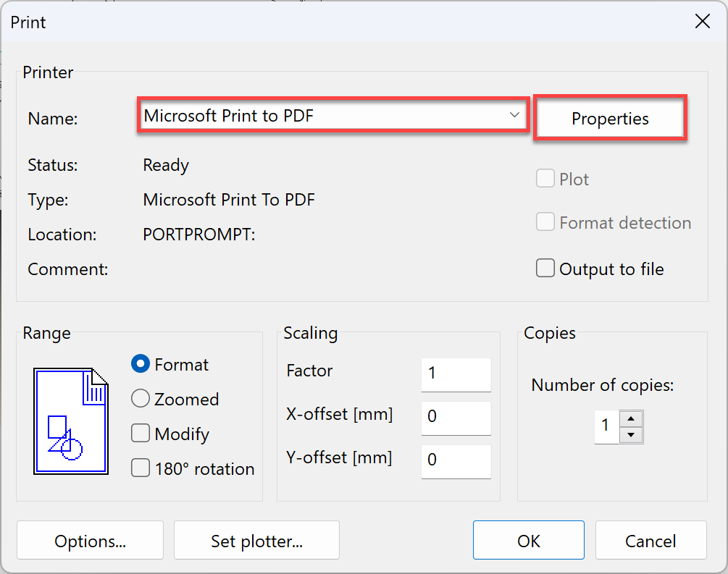Image resolution: width=728 pixels, height=574 pixels.
Task: Close the Print dialog window
Action: (x=702, y=22)
